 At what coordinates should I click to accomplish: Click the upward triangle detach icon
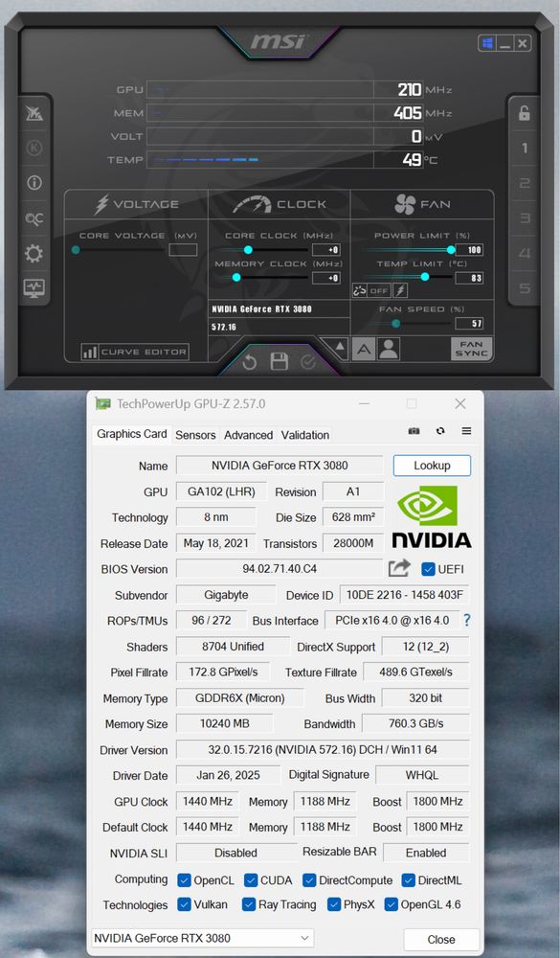pos(340,348)
